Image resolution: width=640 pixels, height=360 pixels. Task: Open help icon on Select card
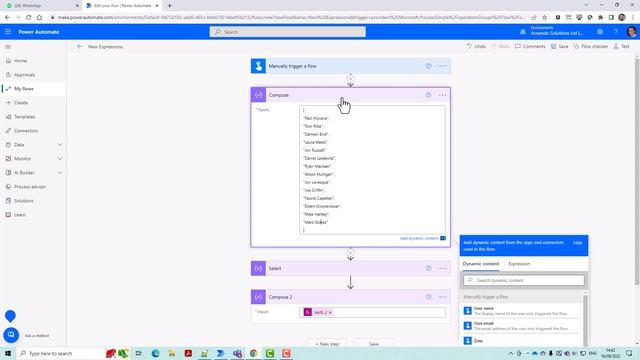click(x=429, y=269)
